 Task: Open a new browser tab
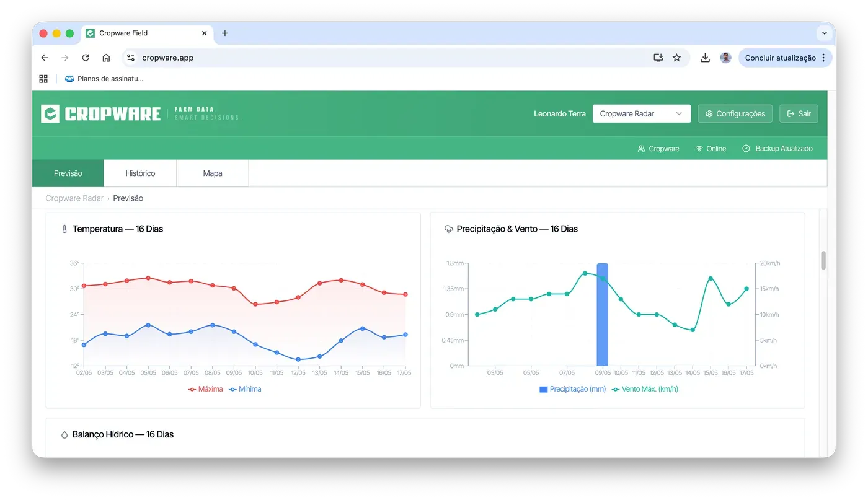[x=225, y=33]
